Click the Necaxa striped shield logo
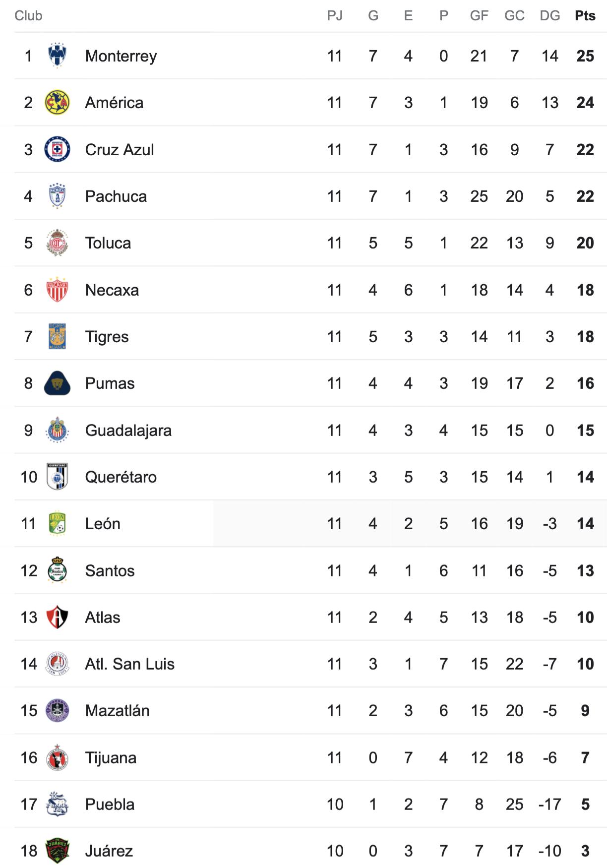Screen dimensions: 607x868 click(57, 290)
